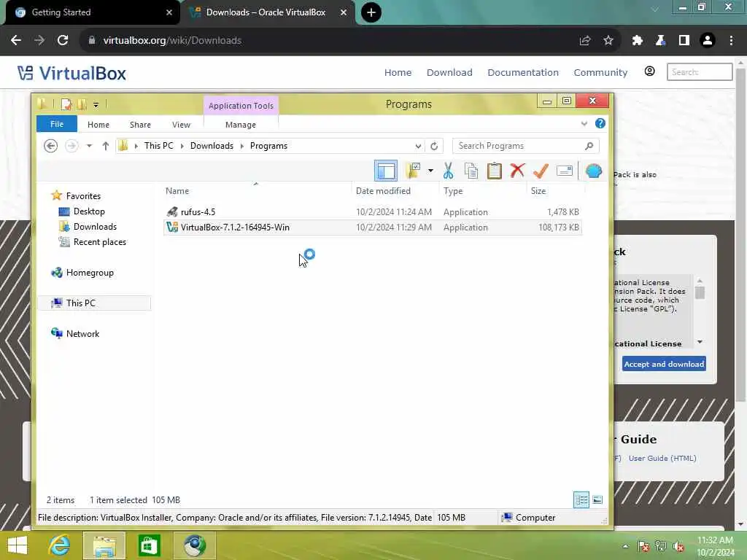Open Favorites in the navigation pane

pos(83,195)
